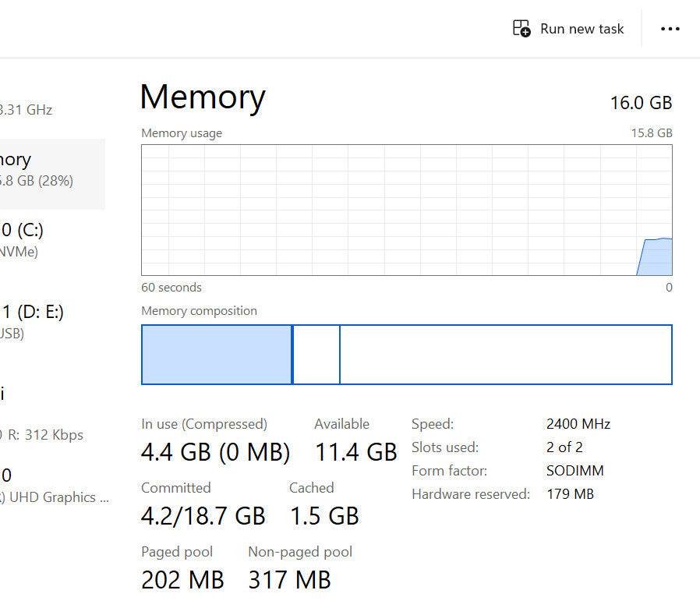The height and width of the screenshot is (615, 700).
Task: Click the Speed value 2400 MHz
Action: tap(578, 424)
